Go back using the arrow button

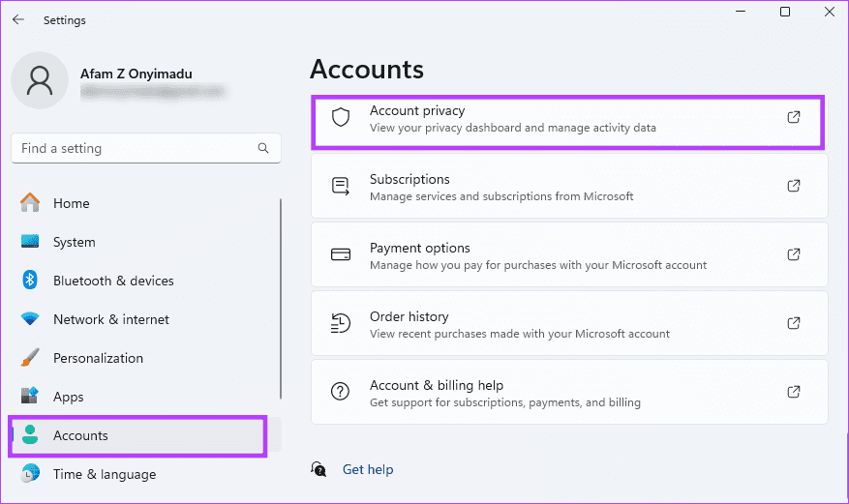point(18,20)
